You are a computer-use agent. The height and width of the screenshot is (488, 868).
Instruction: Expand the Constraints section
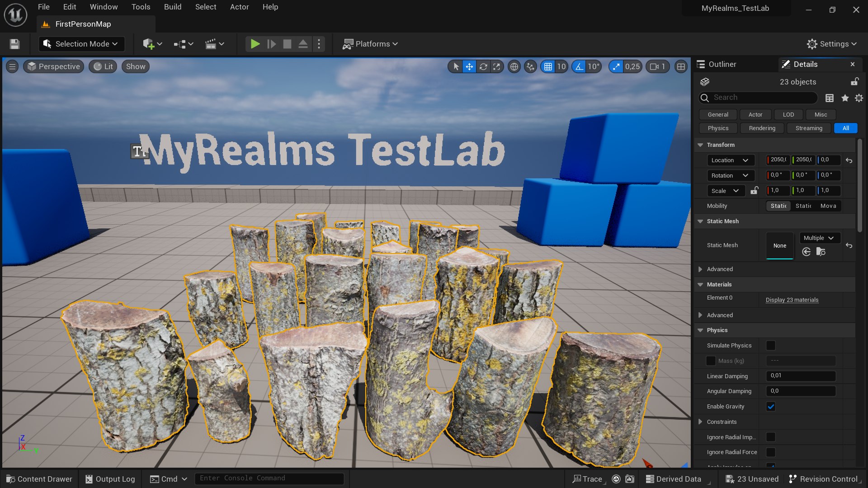click(x=700, y=422)
